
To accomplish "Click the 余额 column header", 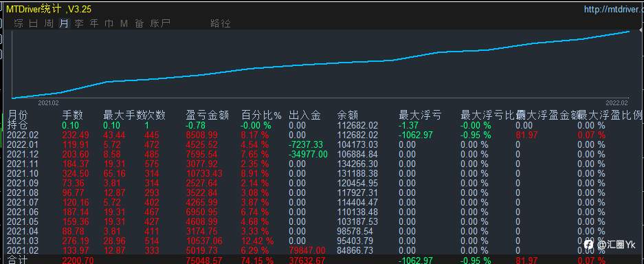I will tap(348, 115).
